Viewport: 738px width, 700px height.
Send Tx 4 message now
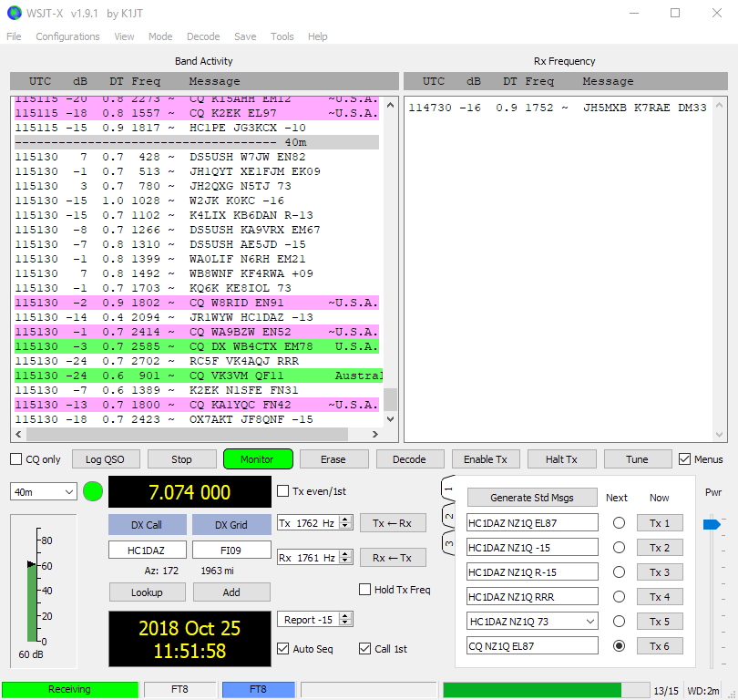click(x=660, y=597)
